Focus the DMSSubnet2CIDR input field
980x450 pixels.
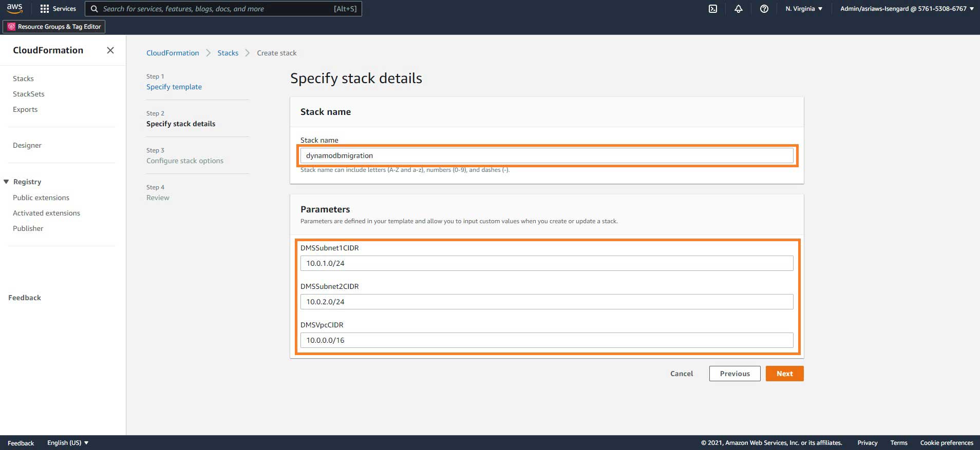(x=547, y=302)
